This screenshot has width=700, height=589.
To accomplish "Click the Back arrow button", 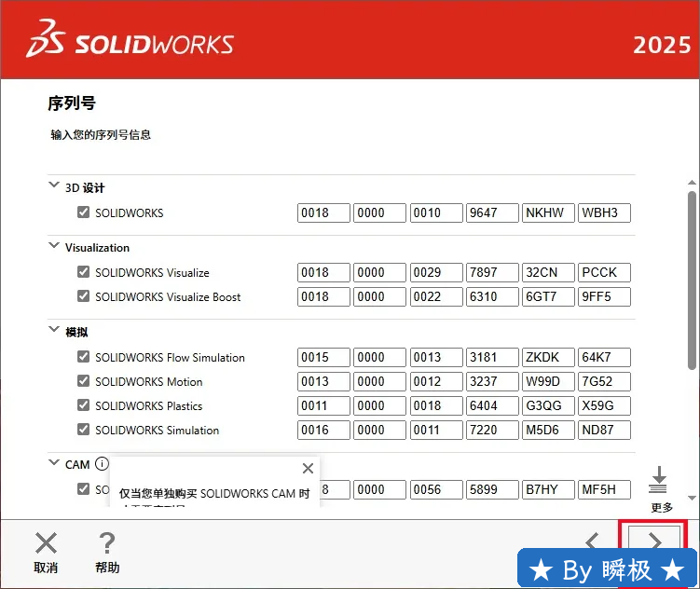I will tap(593, 541).
